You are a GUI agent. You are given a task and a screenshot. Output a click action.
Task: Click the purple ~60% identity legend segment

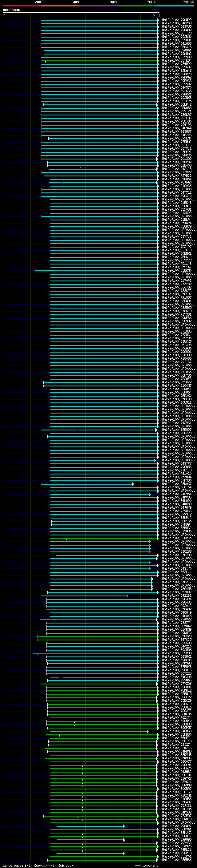point(99,6)
